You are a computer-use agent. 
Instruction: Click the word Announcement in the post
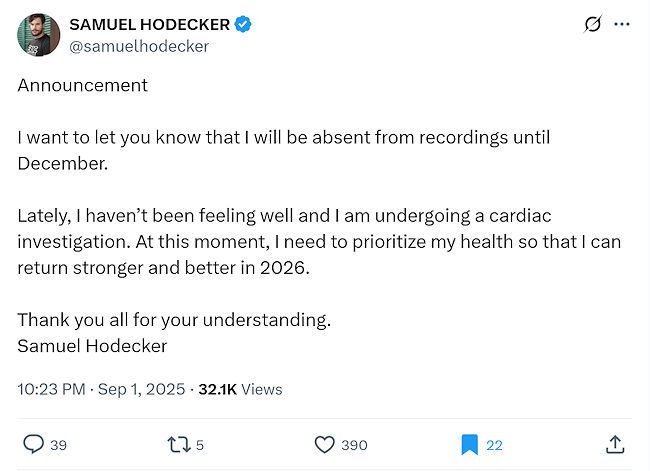(82, 85)
